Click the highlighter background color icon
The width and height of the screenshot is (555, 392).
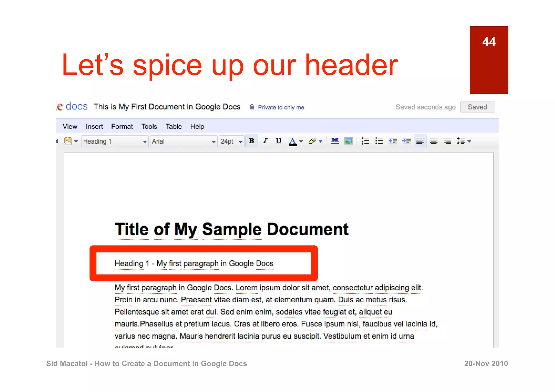312,141
